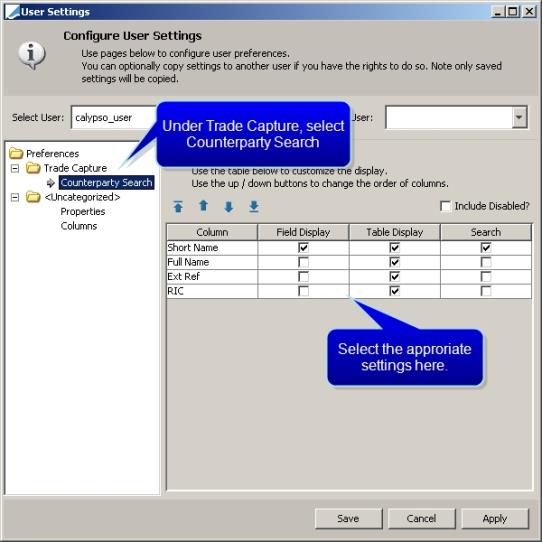542x542 pixels.
Task: Open the Preferences folder icon
Action: point(16,153)
